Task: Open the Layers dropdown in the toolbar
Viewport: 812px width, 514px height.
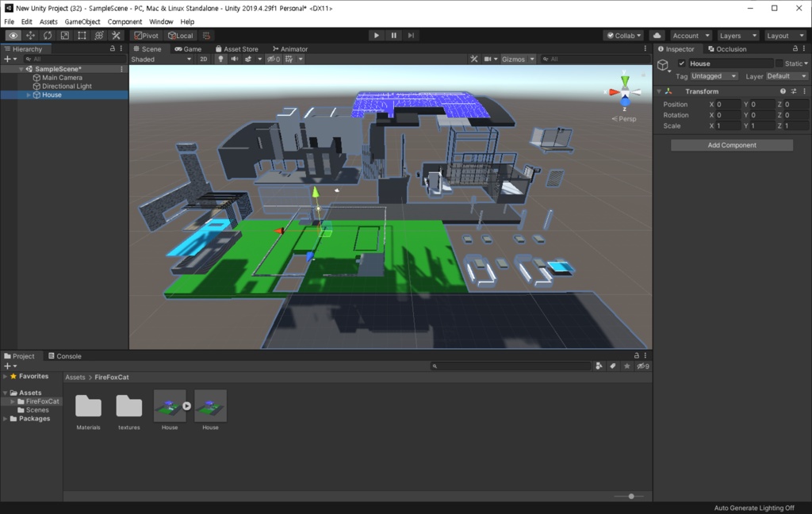Action: click(737, 35)
